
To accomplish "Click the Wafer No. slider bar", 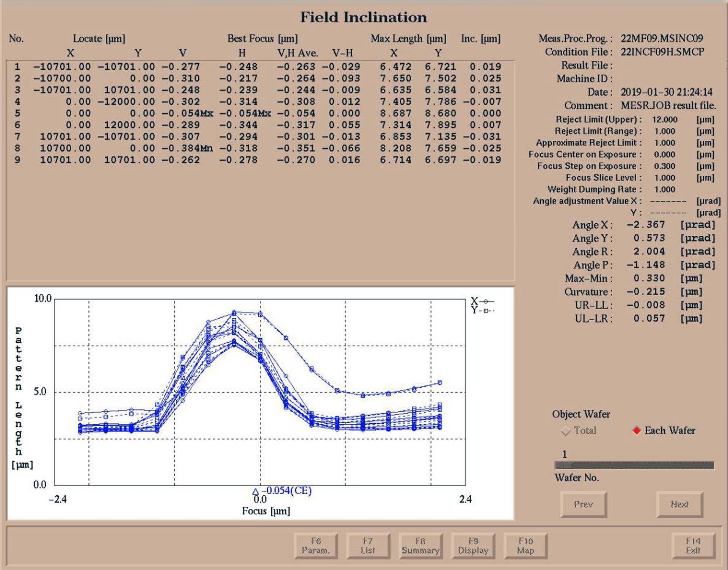I will [634, 465].
